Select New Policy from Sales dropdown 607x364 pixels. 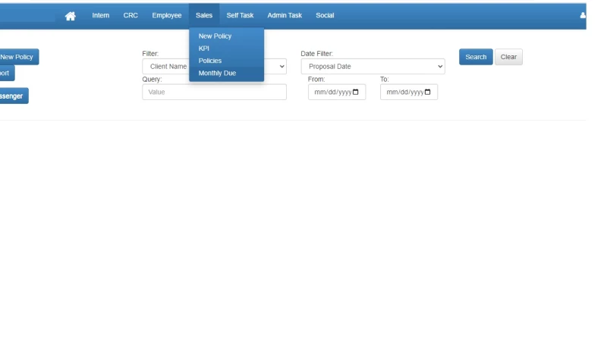coord(215,36)
